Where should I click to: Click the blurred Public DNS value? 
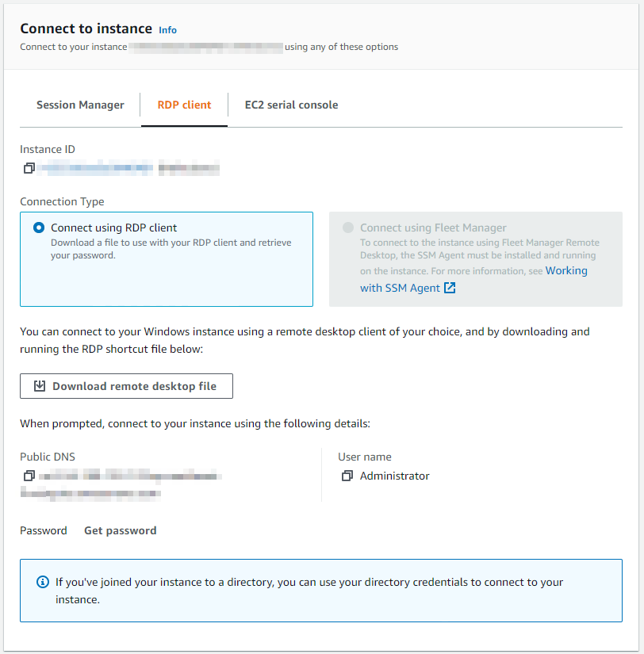(121, 484)
